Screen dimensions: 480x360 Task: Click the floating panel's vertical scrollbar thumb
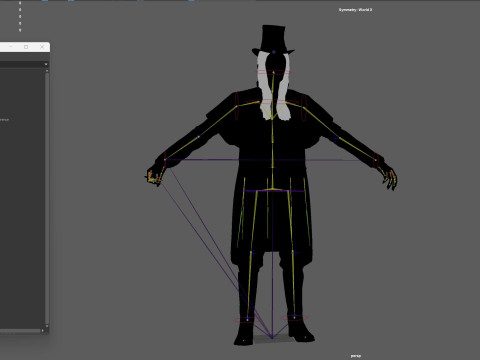tap(47, 198)
